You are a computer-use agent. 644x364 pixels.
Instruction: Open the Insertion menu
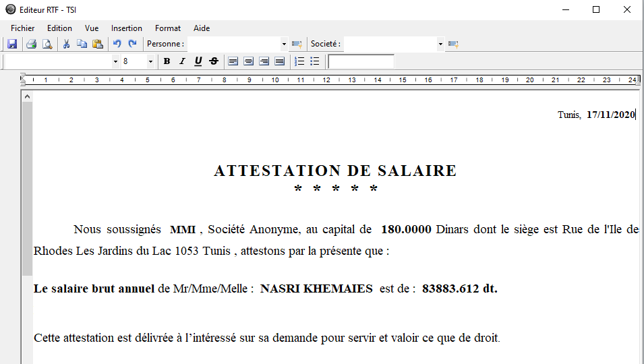tap(127, 28)
